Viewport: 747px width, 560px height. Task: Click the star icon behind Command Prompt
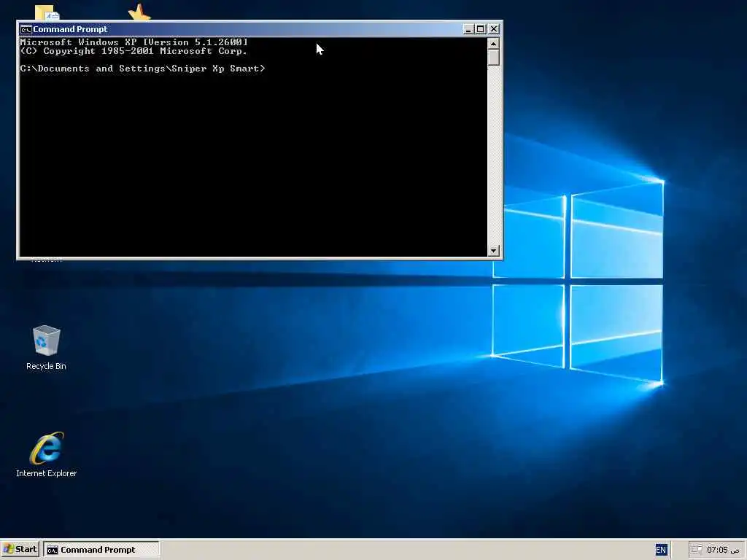[x=139, y=12]
